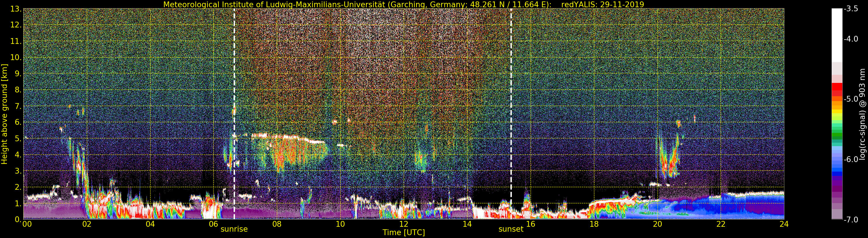Click the "14" time axis tick label
Viewport: 868px width, 238px height.
[467, 224]
